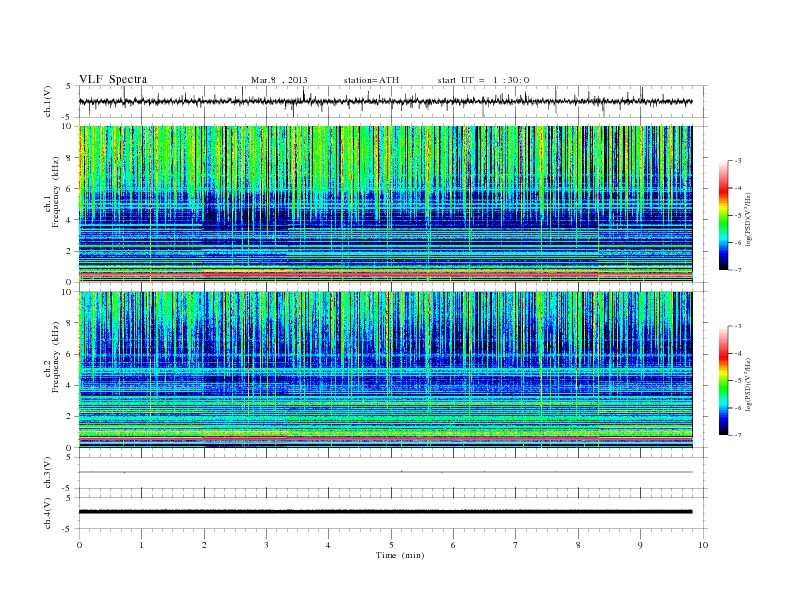The image size is (792, 612).
Task: Click the log(PSD) label beside ch.2 colorbar
Action: 748,384
